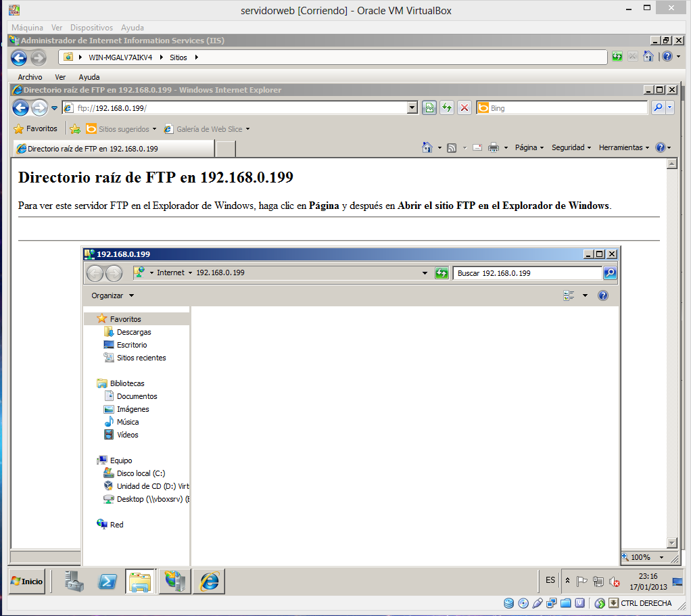The height and width of the screenshot is (616, 691).
Task: Open Windows Explorer taskbar icon
Action: [140, 582]
